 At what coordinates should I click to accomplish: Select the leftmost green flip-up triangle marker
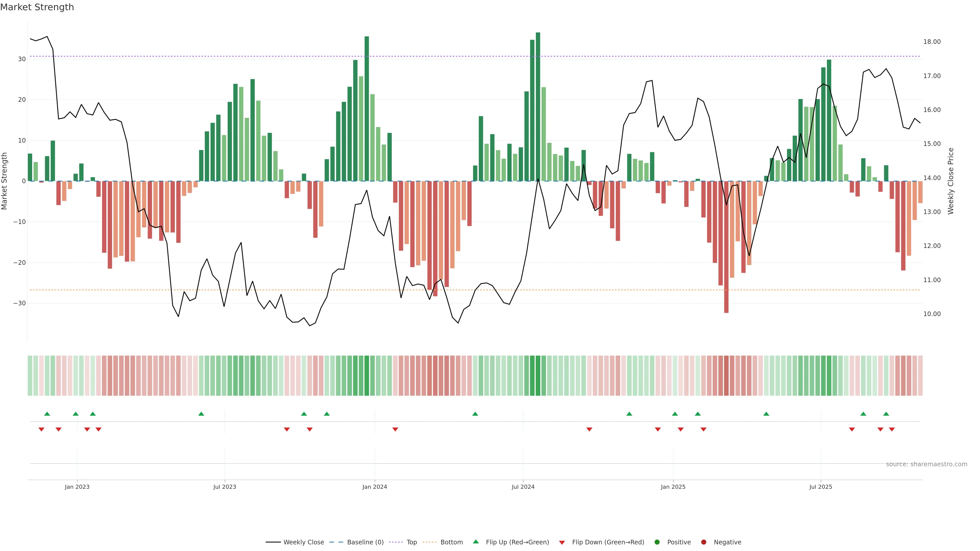pos(47,414)
